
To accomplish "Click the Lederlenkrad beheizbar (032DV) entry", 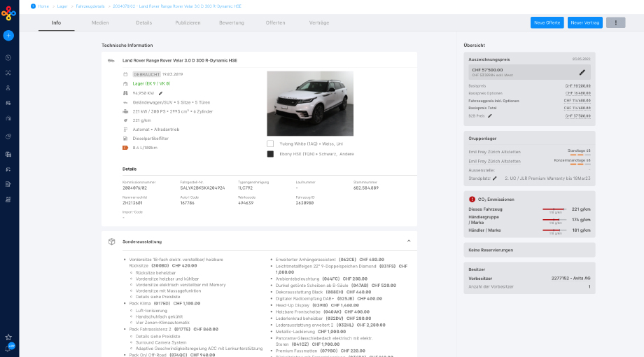I will pos(323,318).
